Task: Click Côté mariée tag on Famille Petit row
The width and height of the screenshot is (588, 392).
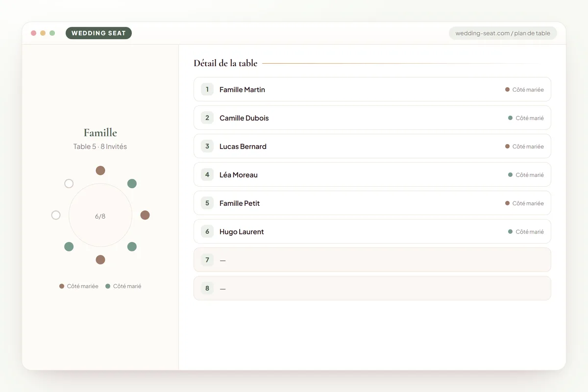Action: tap(524, 203)
